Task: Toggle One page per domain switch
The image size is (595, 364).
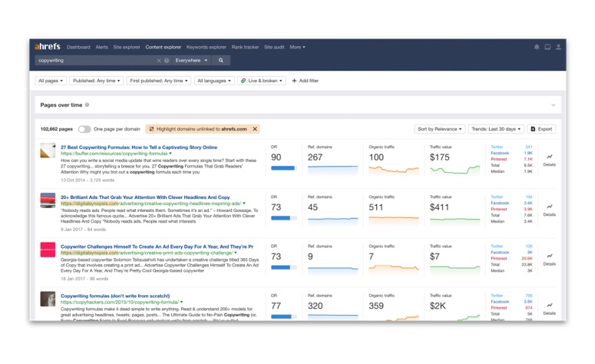Action: pos(84,129)
